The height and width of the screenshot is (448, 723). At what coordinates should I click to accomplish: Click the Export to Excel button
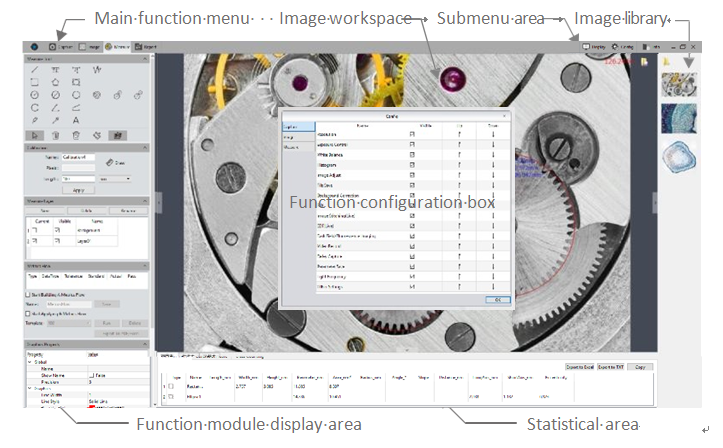coord(580,367)
